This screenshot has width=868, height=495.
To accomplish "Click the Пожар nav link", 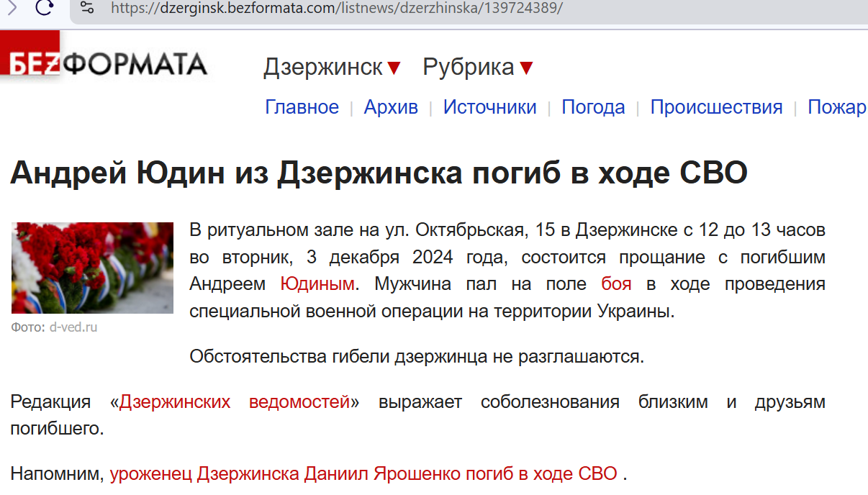I will pos(837,107).
